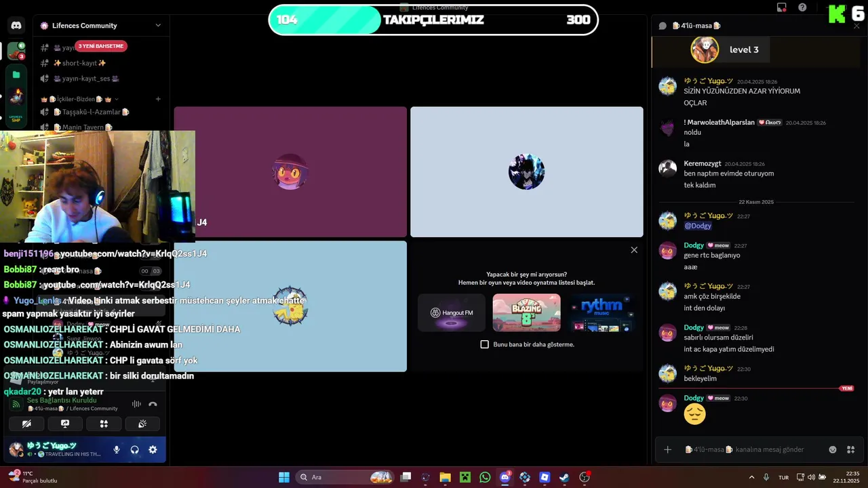
Task: Click the 'Ses Bağlantısı Kuruldu' status text
Action: pyautogui.click(x=62, y=400)
